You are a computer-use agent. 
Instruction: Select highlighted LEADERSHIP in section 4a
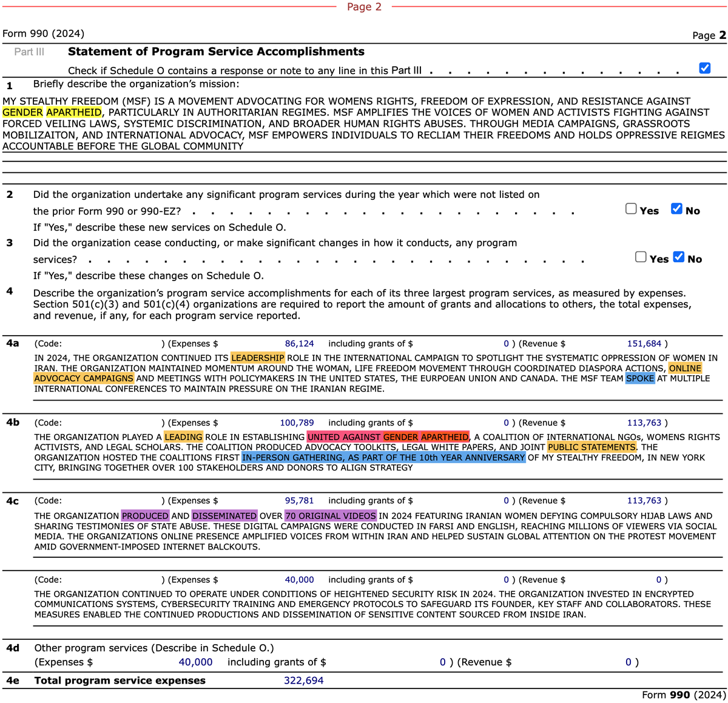[258, 358]
